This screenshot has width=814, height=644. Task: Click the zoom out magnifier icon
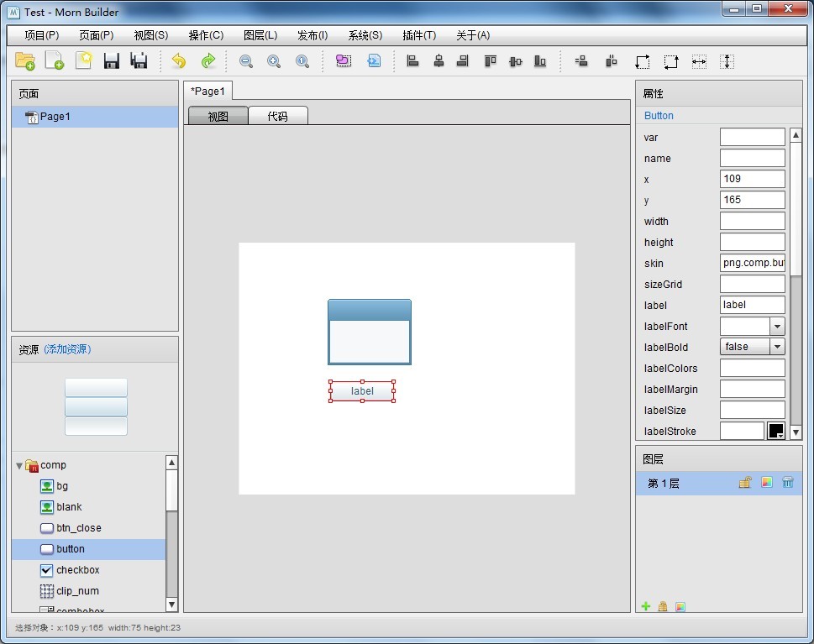coord(246,60)
